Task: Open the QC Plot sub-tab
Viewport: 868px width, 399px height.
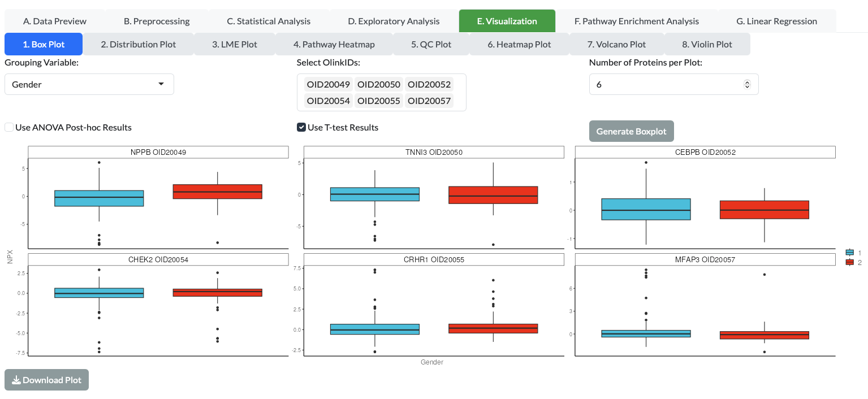Action: pyautogui.click(x=431, y=44)
